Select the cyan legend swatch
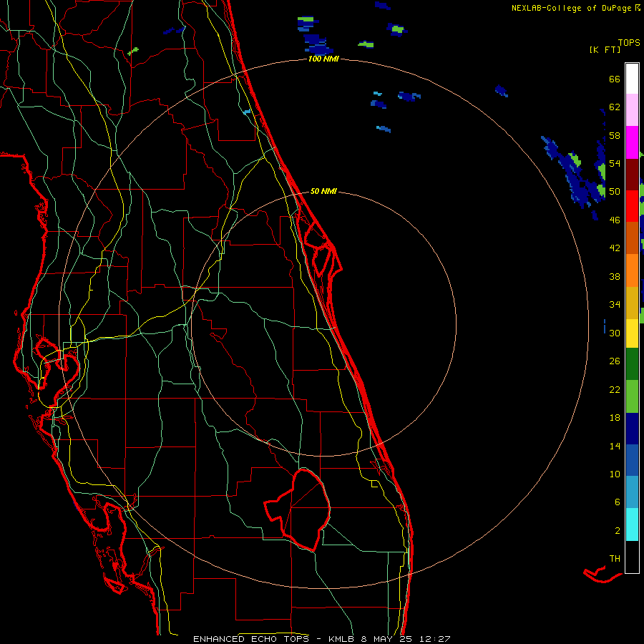644x644 pixels. (x=632, y=525)
